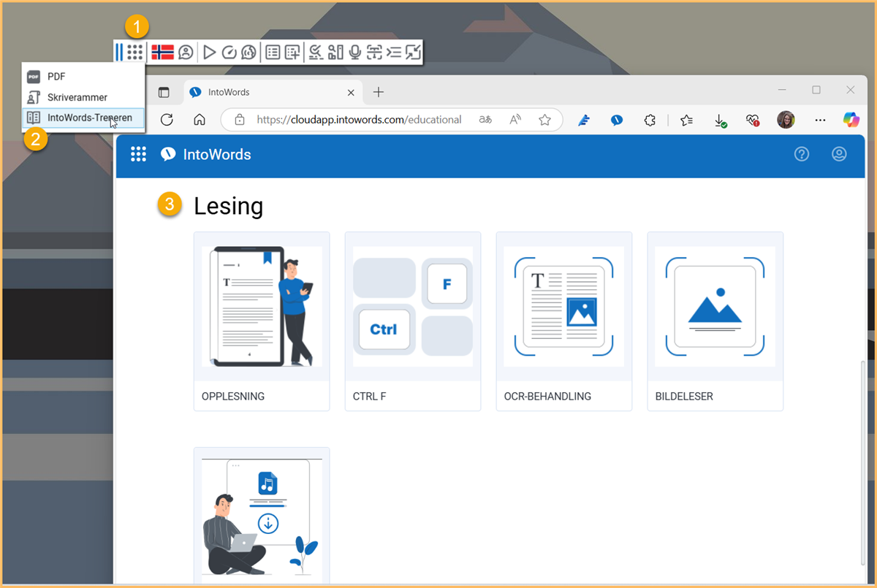Select the IntoWords browser tab
This screenshot has width=877, height=588.
273,92
